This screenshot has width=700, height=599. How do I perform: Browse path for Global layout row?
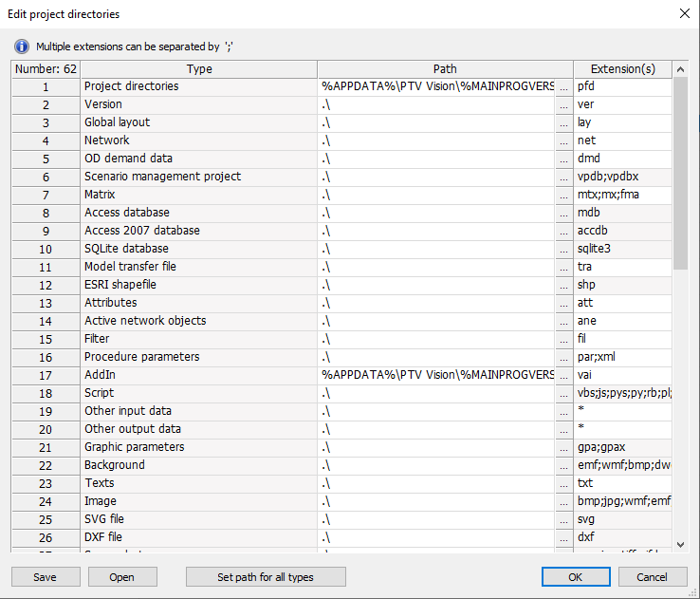coord(563,122)
